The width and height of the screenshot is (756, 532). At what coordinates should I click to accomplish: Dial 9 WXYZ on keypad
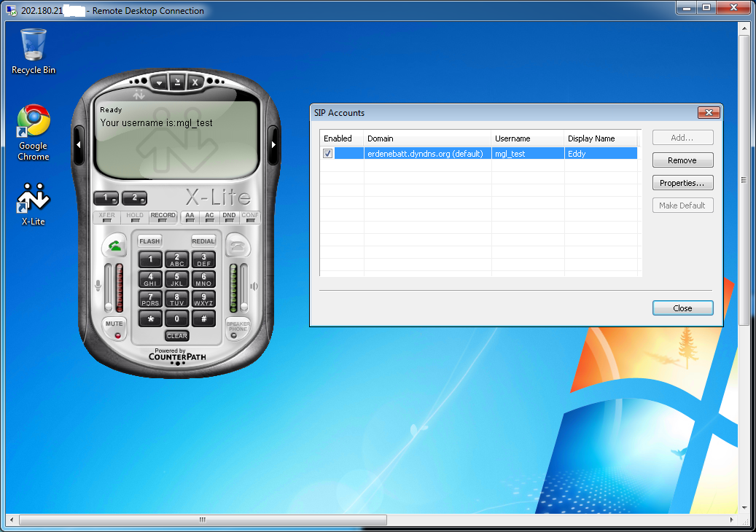203,300
